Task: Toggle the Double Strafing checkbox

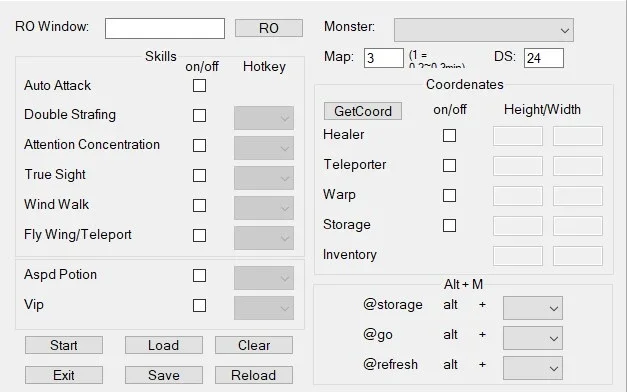Action: [200, 116]
